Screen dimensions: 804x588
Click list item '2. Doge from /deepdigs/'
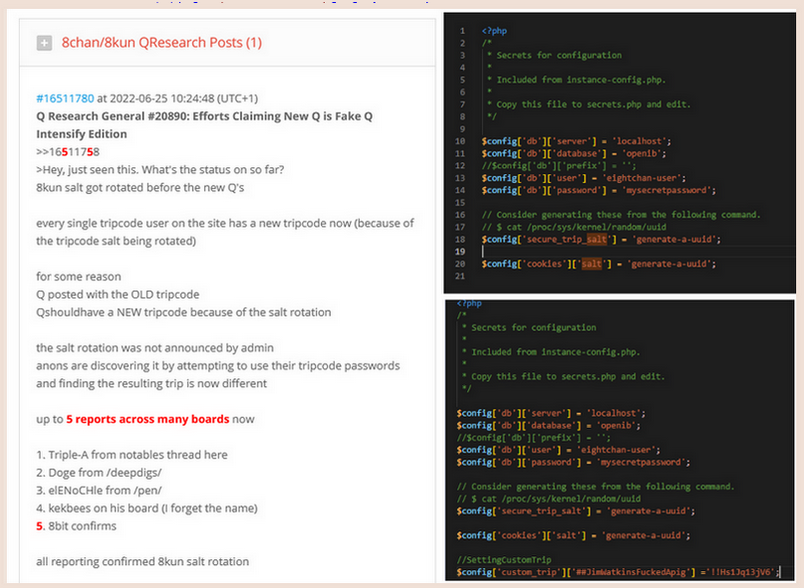(99, 473)
